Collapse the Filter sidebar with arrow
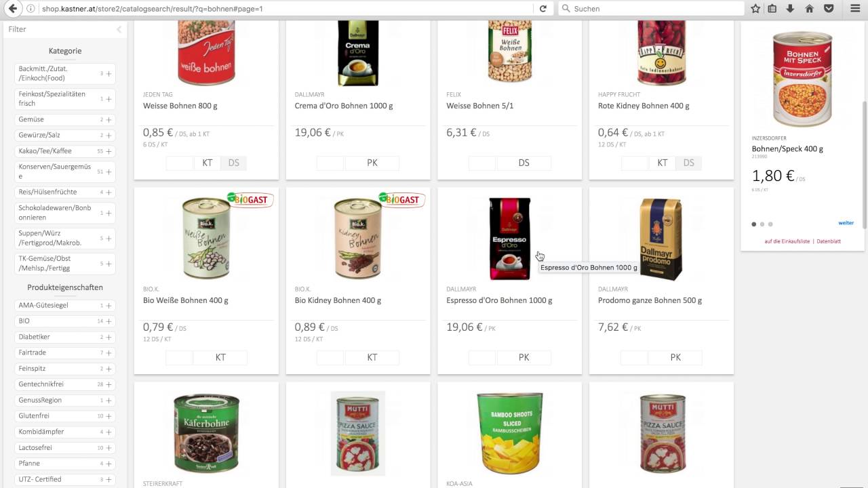The image size is (868, 488). point(119,29)
